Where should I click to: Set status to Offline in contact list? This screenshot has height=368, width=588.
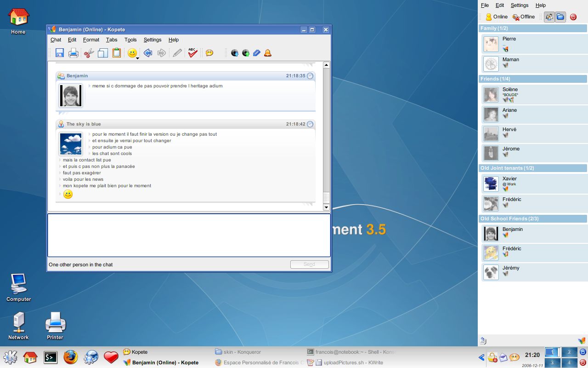click(524, 17)
